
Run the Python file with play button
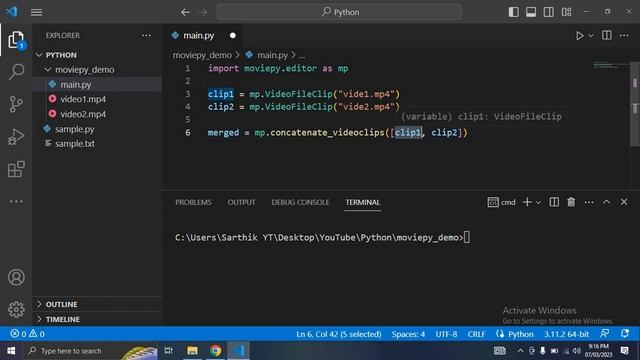click(x=579, y=36)
